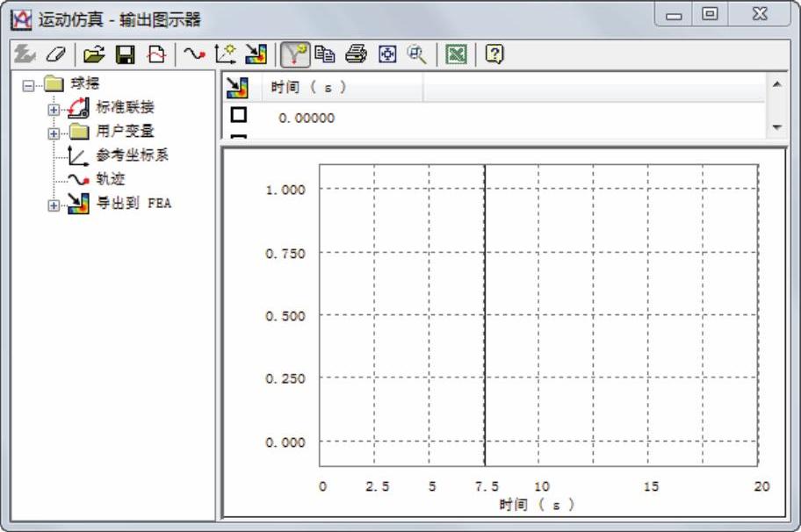This screenshot has height=532, width=801.
Task: Expand the 导出到 FEA tree node
Action: pos(53,205)
